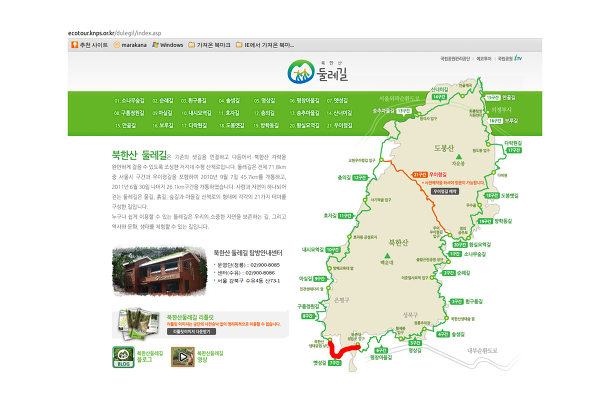Open the 북한산둘레길 블로그 BLOG icon
The height and width of the screenshot is (408, 610).
[x=123, y=357]
